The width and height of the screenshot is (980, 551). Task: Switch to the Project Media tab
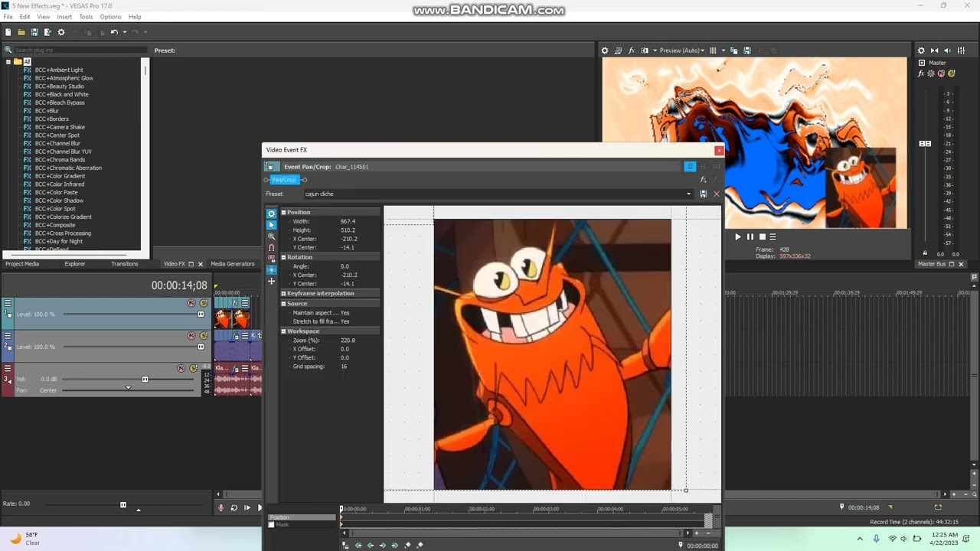pyautogui.click(x=22, y=264)
